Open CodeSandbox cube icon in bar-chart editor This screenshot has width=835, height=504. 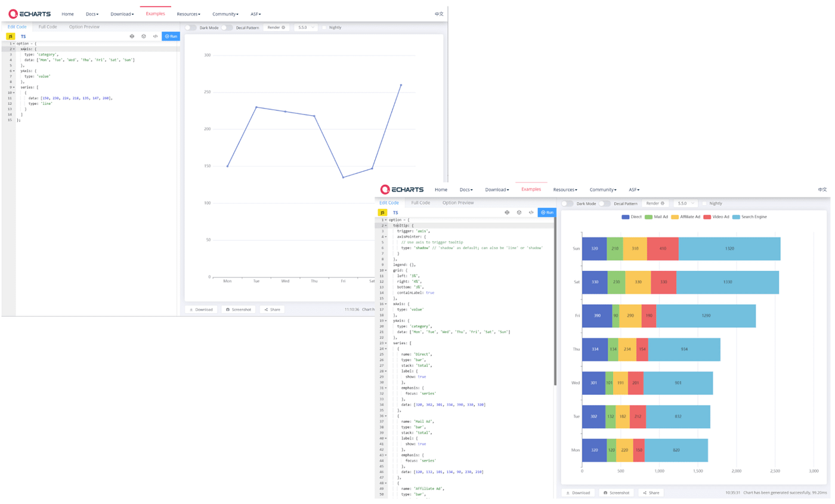tap(519, 212)
